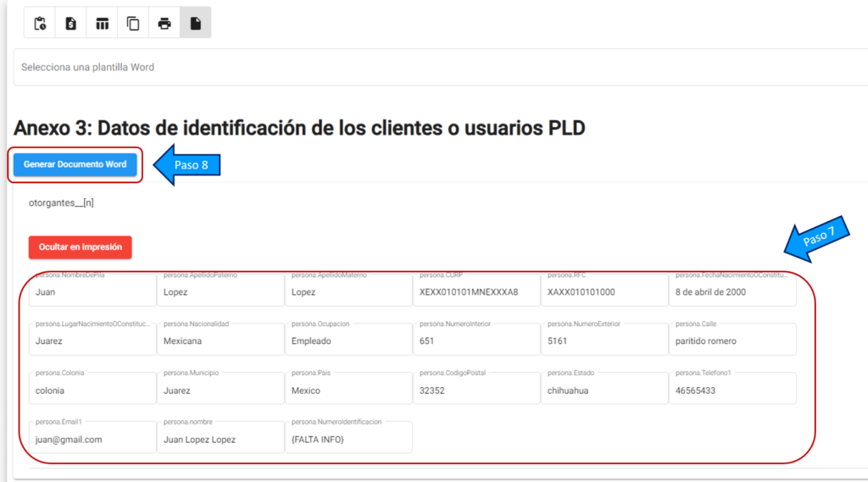Click the persona.RFC field
868x482 pixels.
604,290
